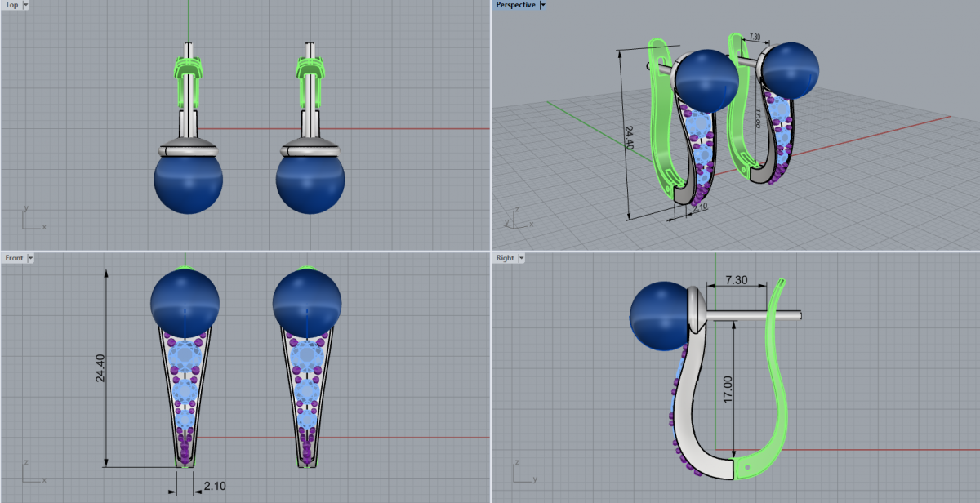Click the ZY axis icon in Right viewport
This screenshot has width=980, height=503.
pyautogui.click(x=522, y=470)
